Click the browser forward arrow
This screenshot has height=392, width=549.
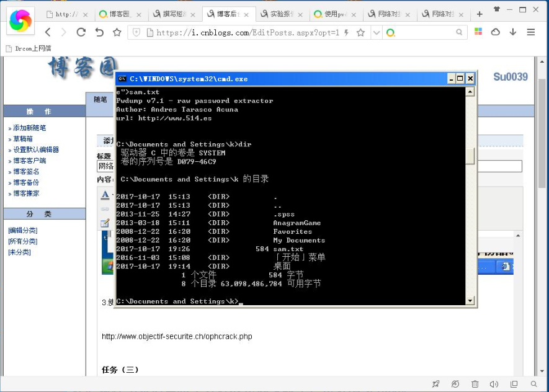click(64, 32)
